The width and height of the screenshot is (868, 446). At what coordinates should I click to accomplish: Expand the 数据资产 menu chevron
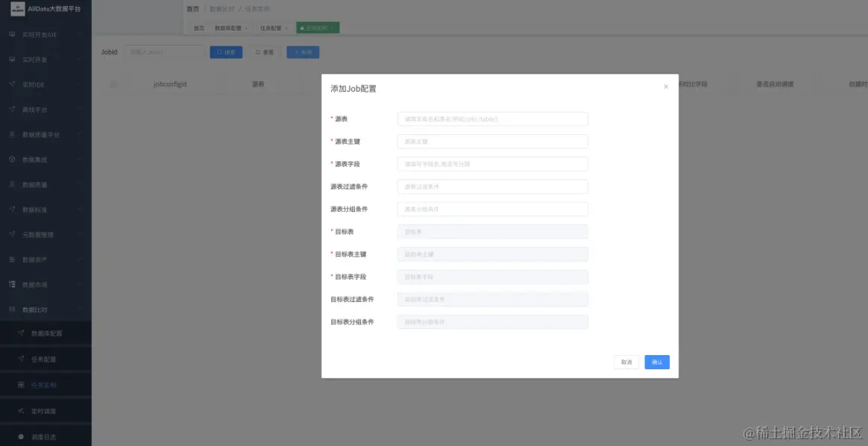click(x=81, y=260)
